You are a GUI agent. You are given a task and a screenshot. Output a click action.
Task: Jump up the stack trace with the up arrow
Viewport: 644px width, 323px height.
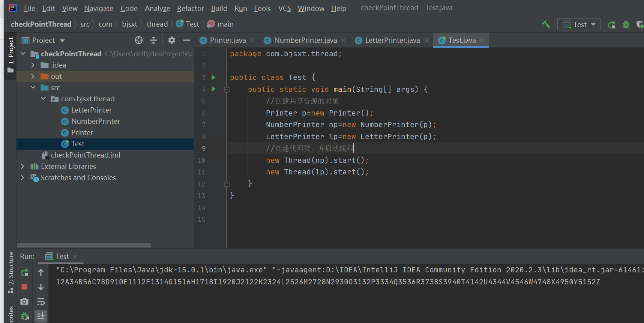(41, 272)
